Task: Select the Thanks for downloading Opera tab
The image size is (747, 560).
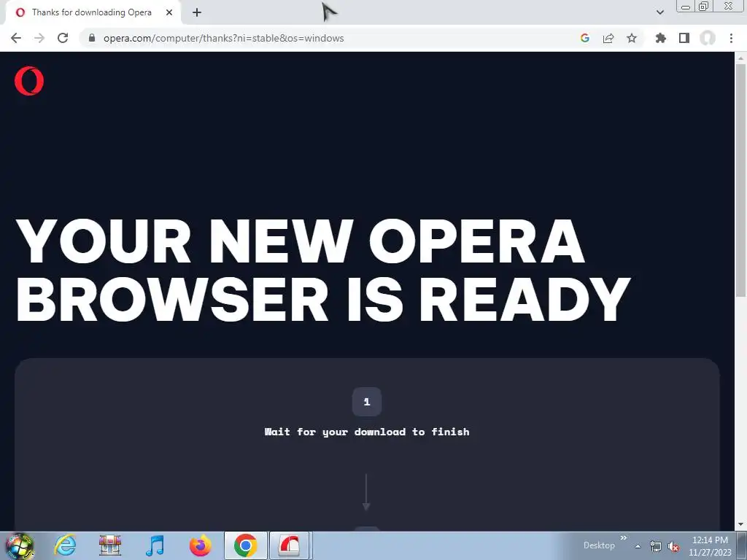Action: (x=93, y=12)
